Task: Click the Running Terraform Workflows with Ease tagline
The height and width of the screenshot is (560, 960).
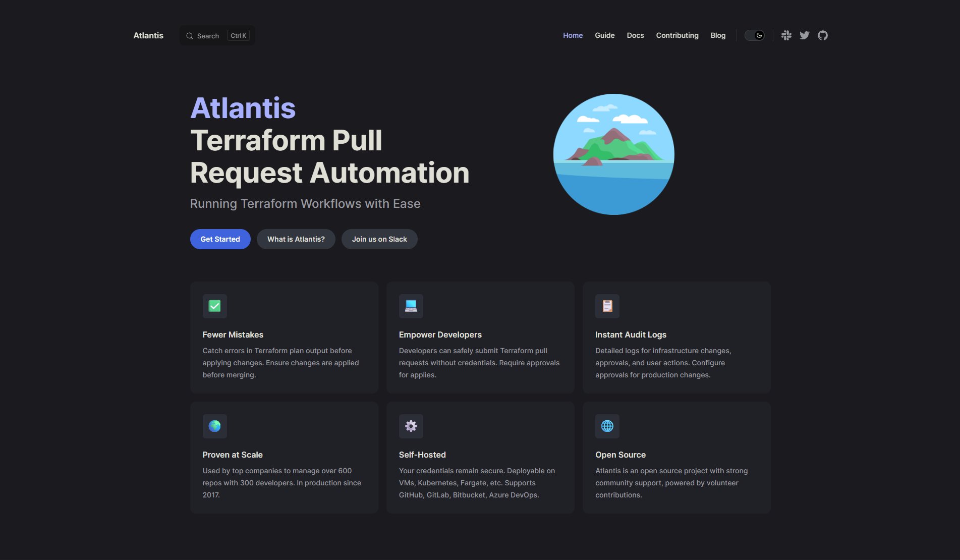Action: pyautogui.click(x=305, y=203)
